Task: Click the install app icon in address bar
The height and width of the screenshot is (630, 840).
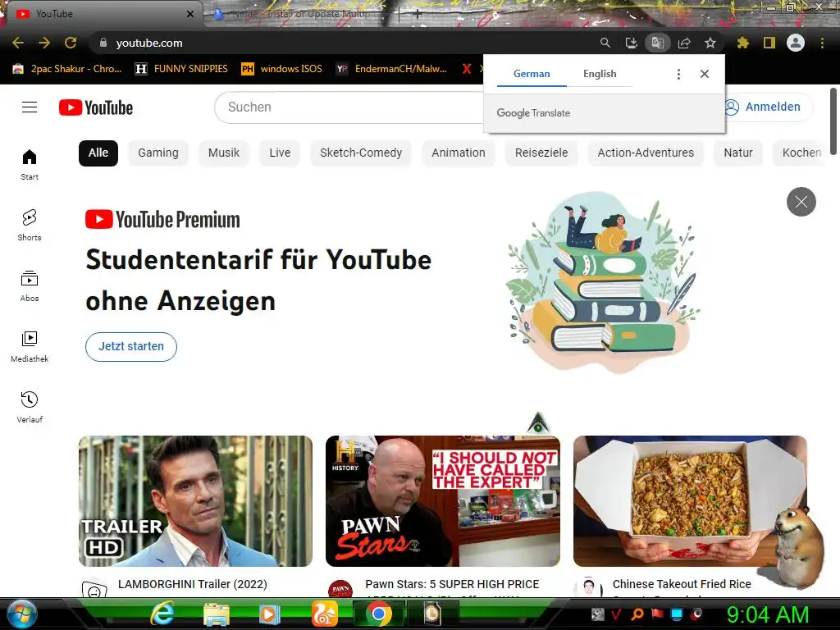Action: click(631, 43)
